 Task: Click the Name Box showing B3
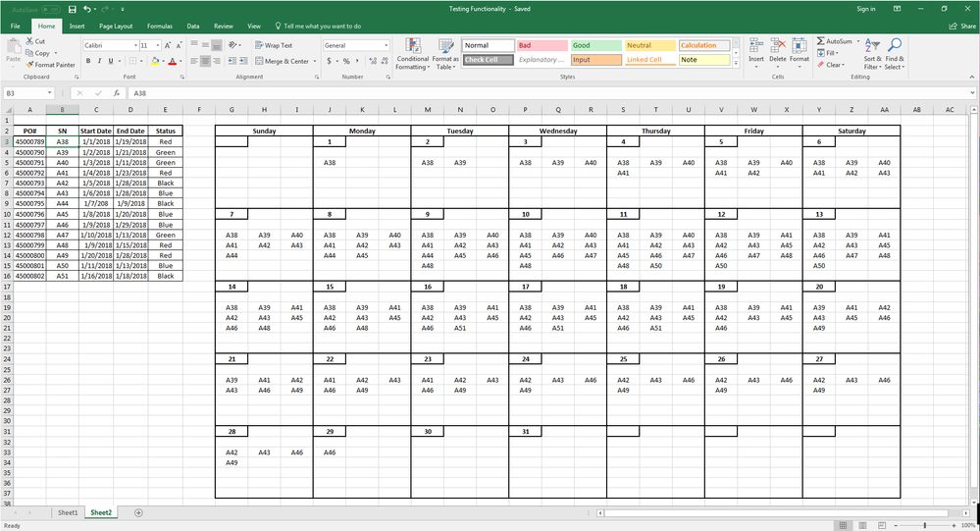[28, 93]
